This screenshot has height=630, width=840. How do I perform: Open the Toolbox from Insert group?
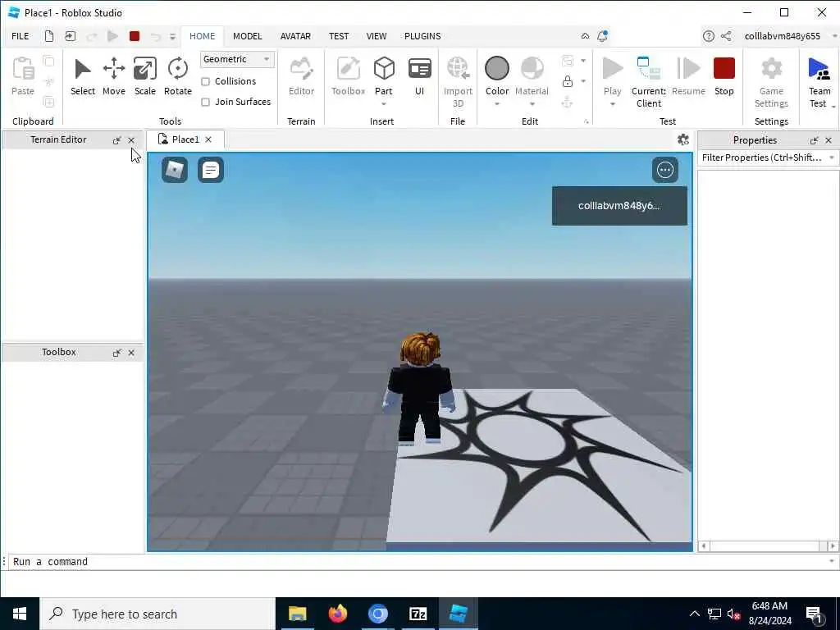(x=348, y=76)
